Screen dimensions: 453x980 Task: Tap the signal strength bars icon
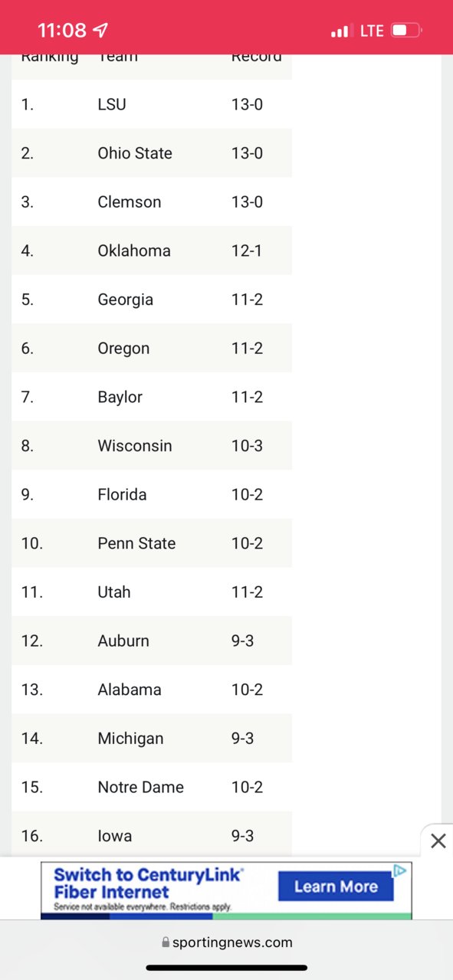[341, 31]
